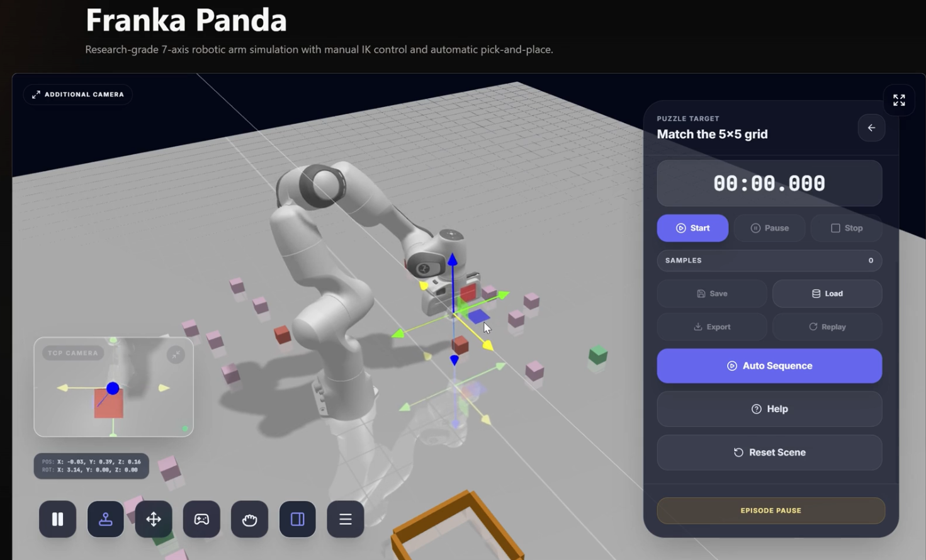Image resolution: width=926 pixels, height=560 pixels.
Task: Open the Help section
Action: point(769,409)
